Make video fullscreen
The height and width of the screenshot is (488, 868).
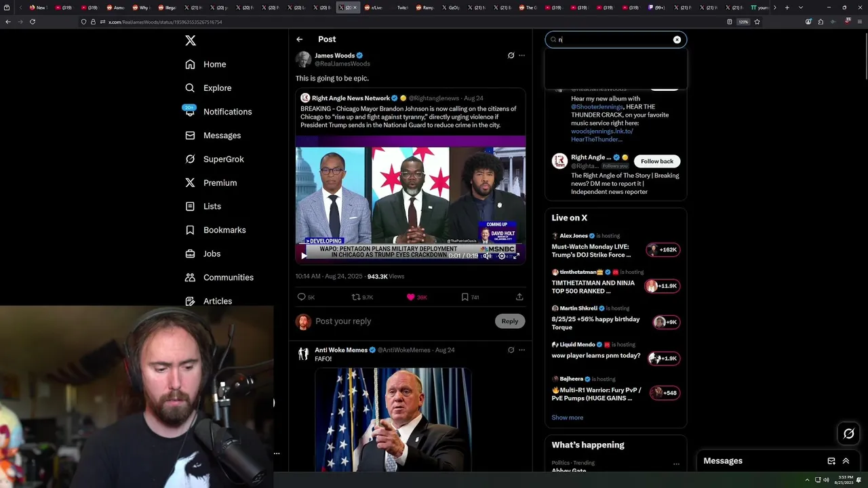(516, 256)
